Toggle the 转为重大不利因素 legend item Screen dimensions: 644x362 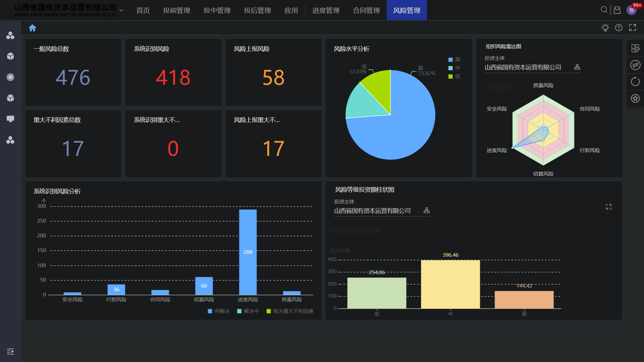(290, 311)
